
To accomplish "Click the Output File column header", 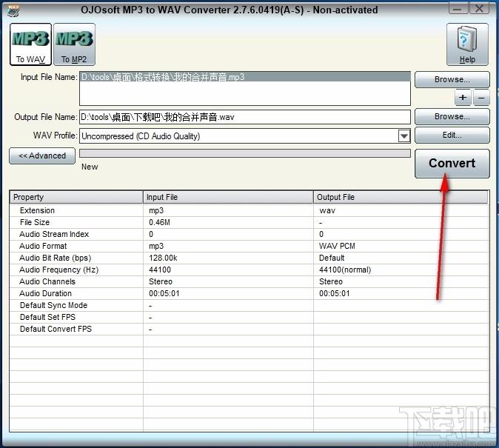I will [401, 197].
